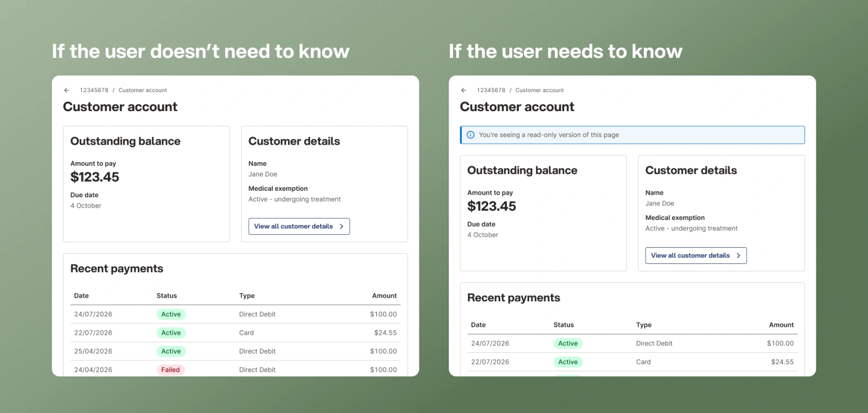This screenshot has width=868, height=413.
Task: Click the back arrow in the right read-only panel
Action: coord(464,91)
